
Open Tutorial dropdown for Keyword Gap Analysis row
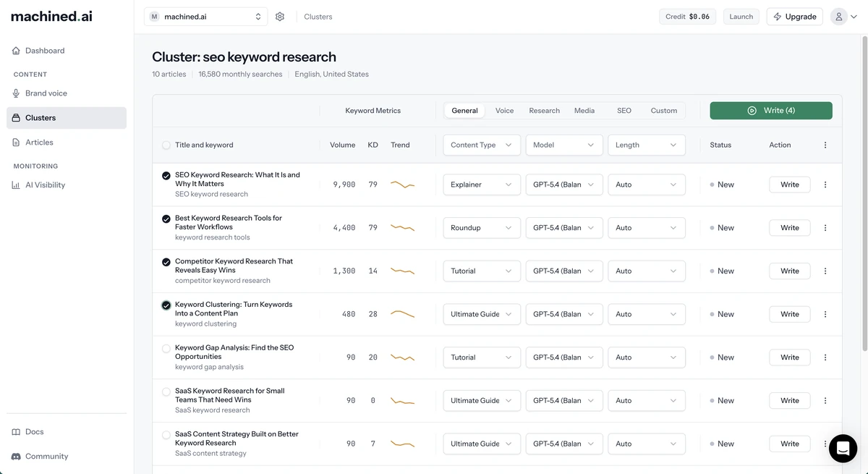[x=482, y=357]
